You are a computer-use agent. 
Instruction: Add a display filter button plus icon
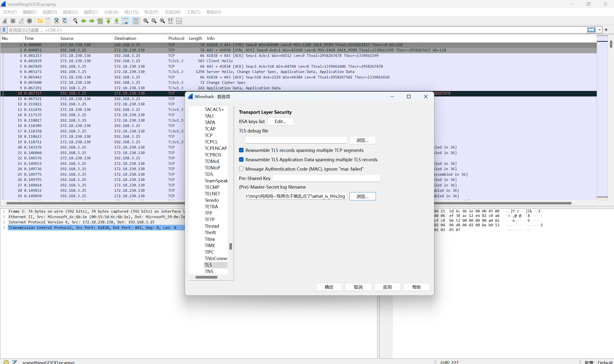[606, 30]
